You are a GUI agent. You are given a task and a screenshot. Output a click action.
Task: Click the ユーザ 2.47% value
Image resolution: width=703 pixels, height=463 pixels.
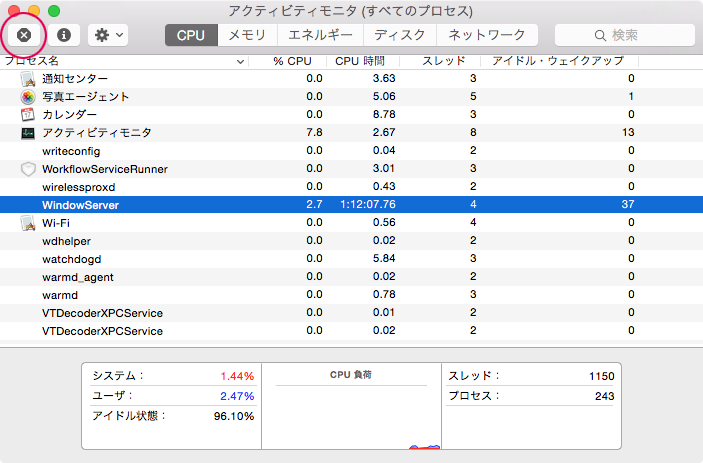click(237, 396)
